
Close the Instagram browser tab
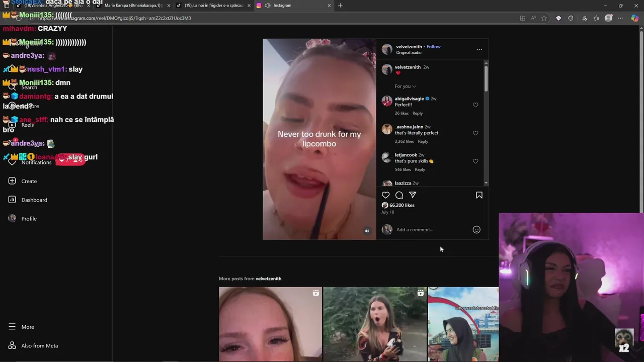[x=329, y=6]
